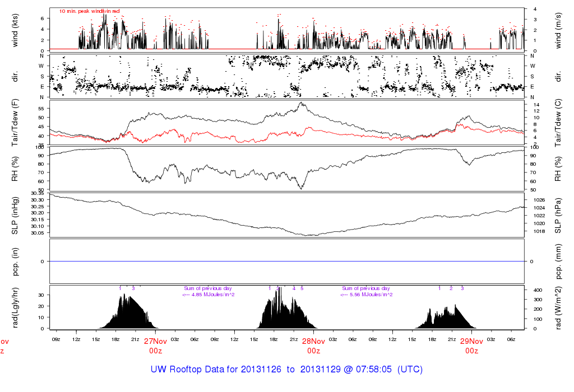The height and width of the screenshot is (392, 574).
Task: Click the '400' W/m^2 tick value
Action: 538,290
